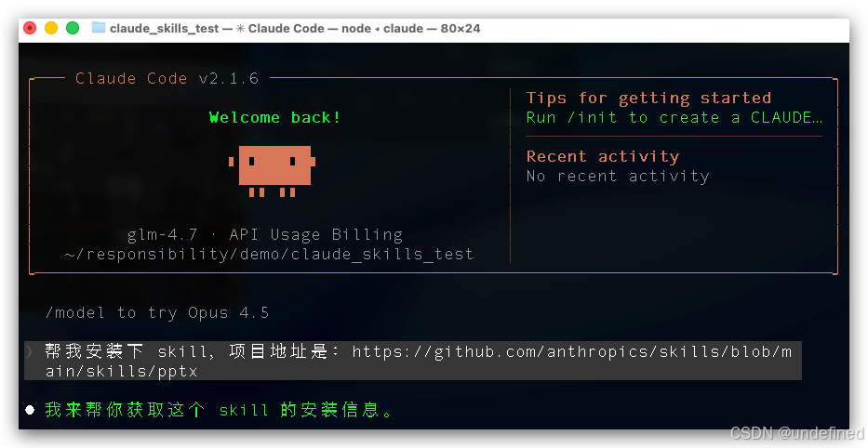The image size is (868, 448).
Task: Click the 'ain/skills/pptx' continuation line
Action: [121, 371]
